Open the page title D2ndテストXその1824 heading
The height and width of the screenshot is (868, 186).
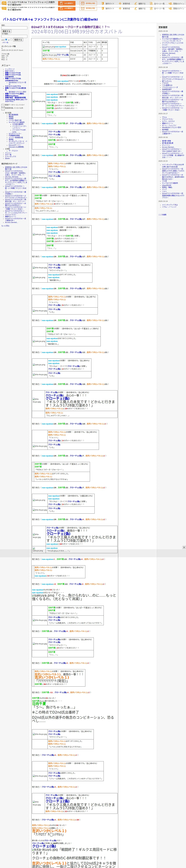71,27
